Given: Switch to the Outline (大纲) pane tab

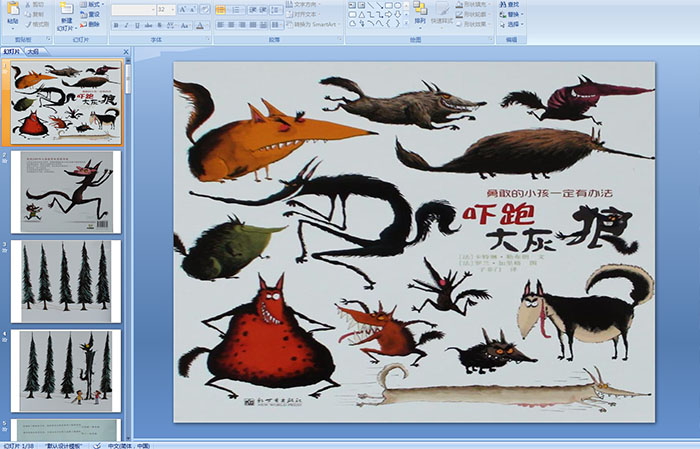Looking at the screenshot, I should pos(33,52).
